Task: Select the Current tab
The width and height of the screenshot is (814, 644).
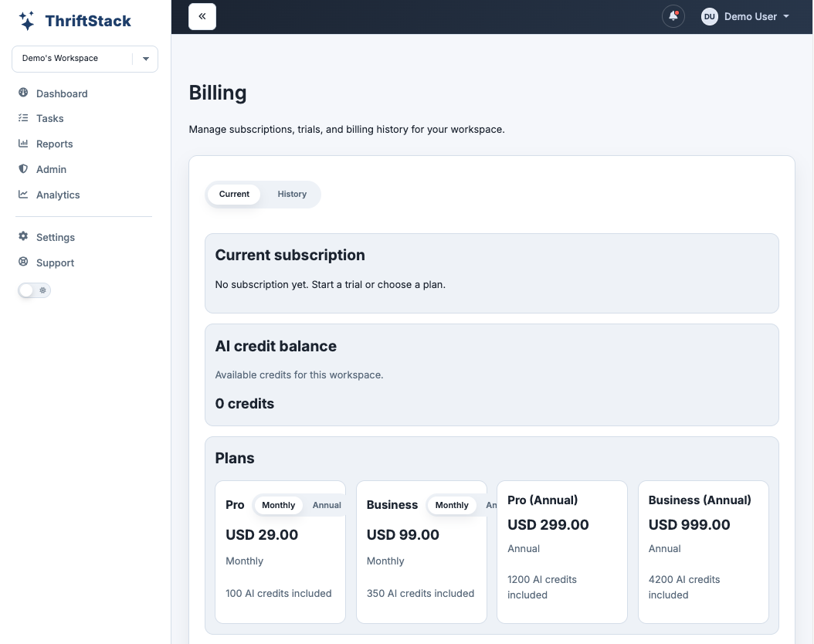Action: pyautogui.click(x=234, y=194)
